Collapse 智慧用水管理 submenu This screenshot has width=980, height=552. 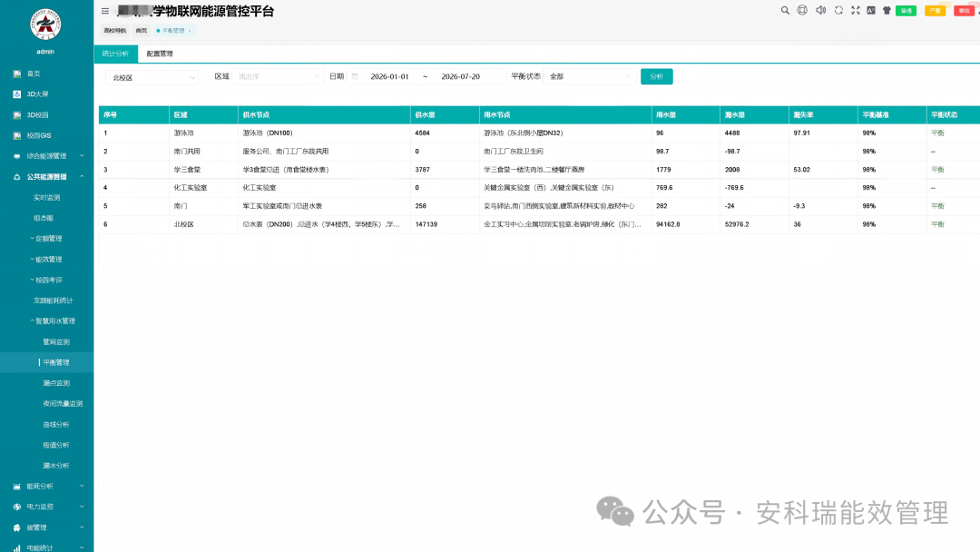(54, 321)
